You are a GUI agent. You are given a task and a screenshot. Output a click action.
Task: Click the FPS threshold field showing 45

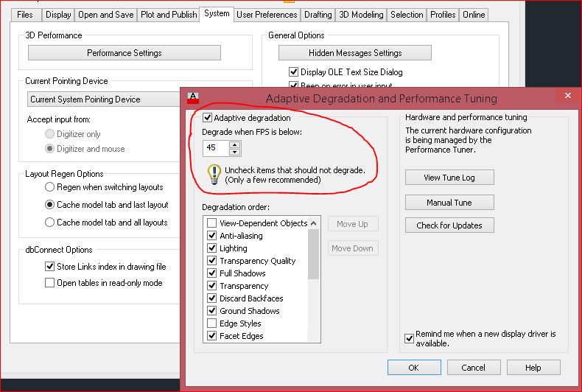(x=216, y=148)
